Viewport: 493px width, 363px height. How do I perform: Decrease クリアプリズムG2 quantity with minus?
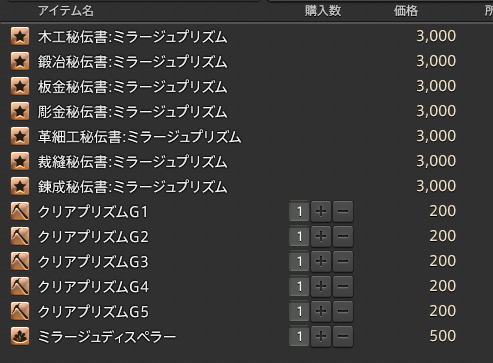[x=343, y=236]
